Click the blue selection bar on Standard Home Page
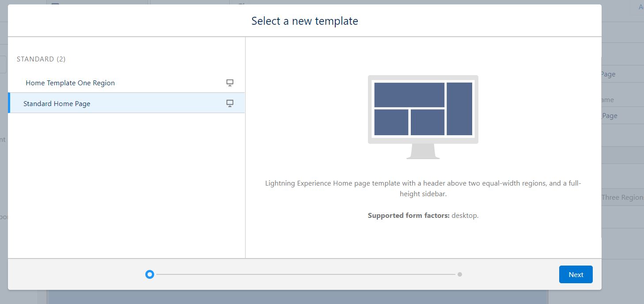 click(9, 103)
